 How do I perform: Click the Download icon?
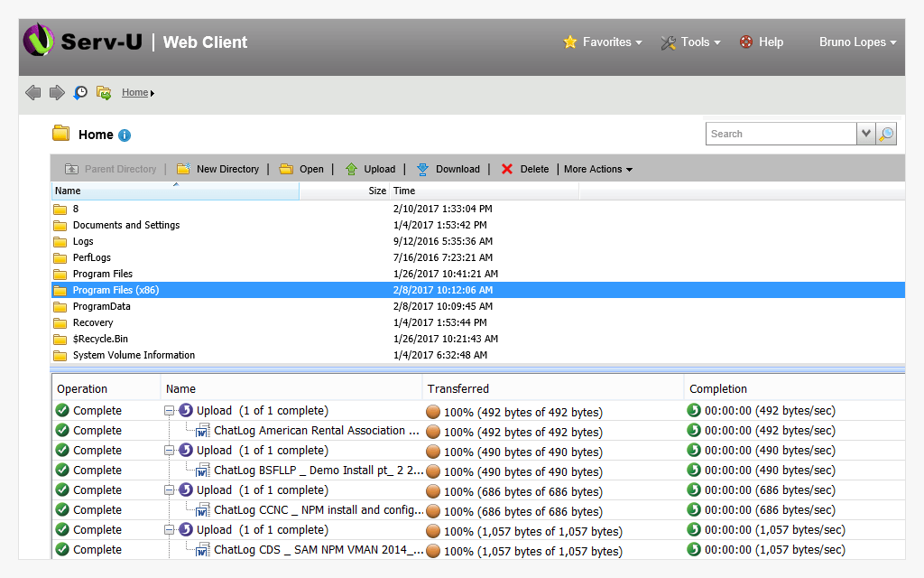click(x=422, y=169)
